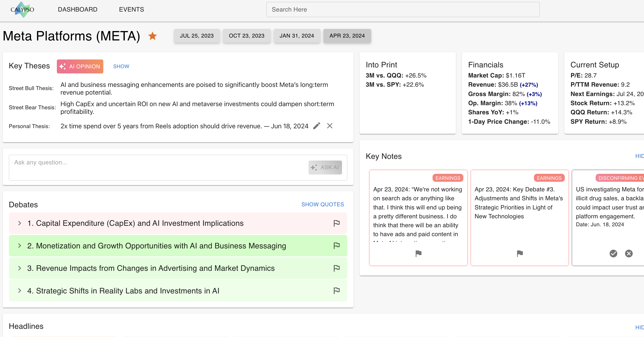Screen dimensions: 644x337
Task: Confirm the disconfirming evidence note with checkmark
Action: pyautogui.click(x=613, y=253)
